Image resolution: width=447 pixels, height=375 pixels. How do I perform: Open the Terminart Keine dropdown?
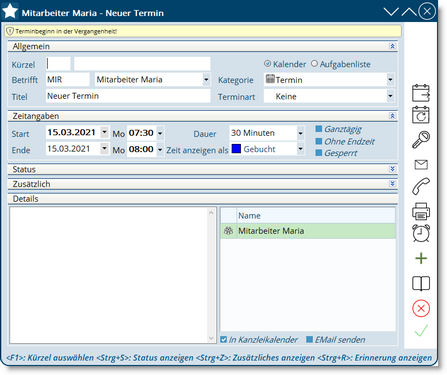(390, 96)
